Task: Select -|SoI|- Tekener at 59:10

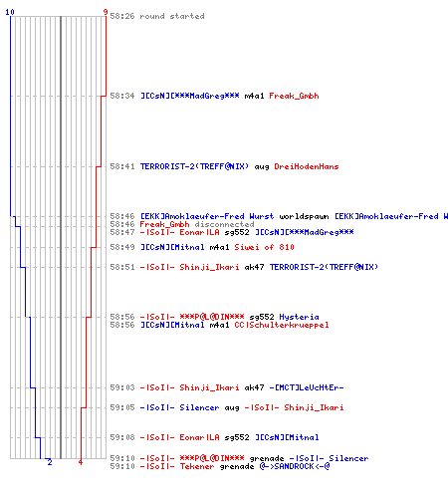Action: [x=177, y=466]
